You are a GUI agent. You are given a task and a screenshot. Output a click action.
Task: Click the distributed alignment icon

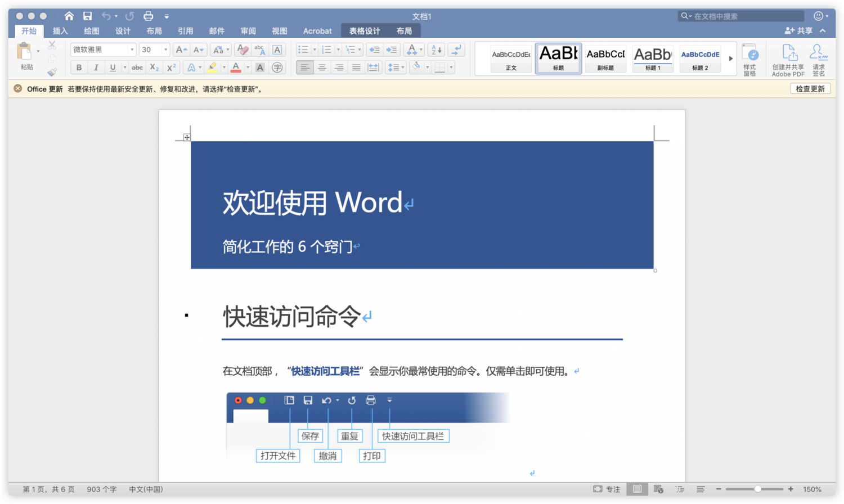(x=373, y=67)
